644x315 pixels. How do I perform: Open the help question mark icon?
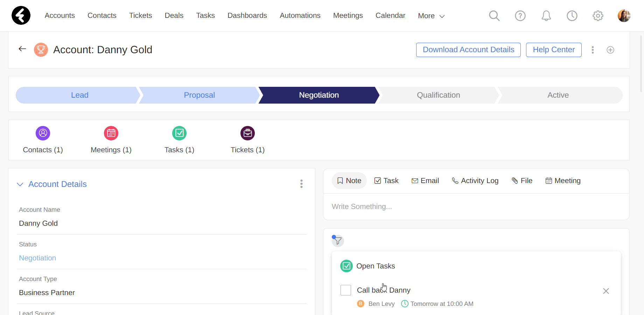coord(520,16)
